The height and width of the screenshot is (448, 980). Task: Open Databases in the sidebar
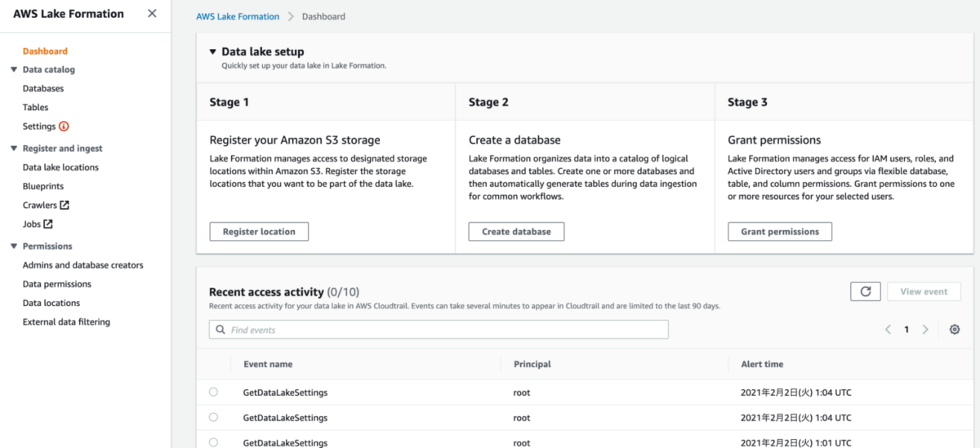tap(43, 89)
